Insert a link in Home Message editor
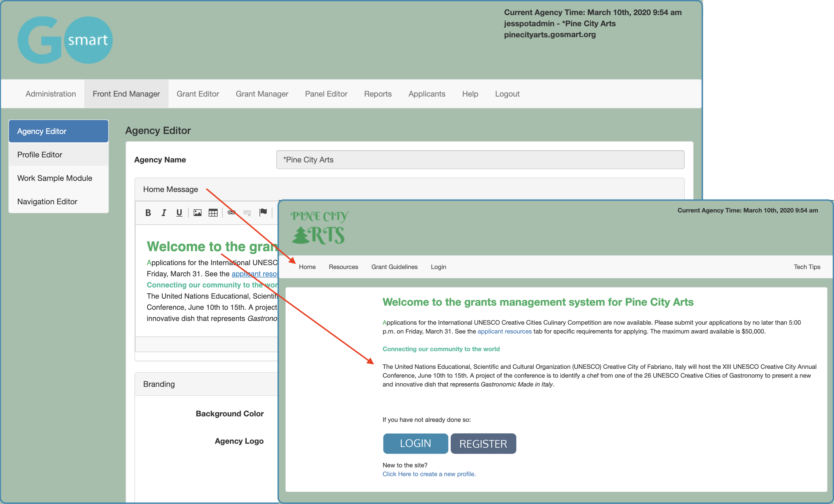834x504 pixels. 232,213
